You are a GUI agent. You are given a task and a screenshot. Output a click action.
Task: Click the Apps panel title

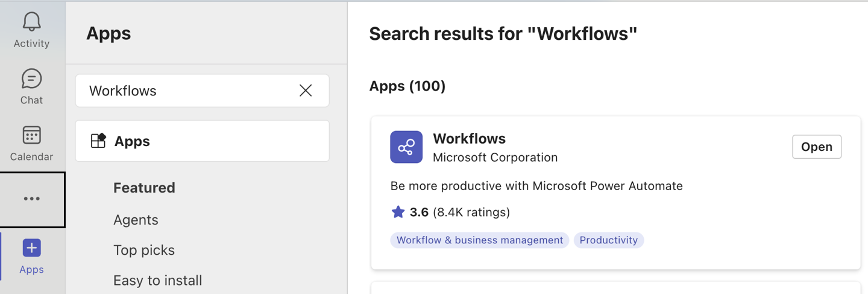click(x=108, y=33)
